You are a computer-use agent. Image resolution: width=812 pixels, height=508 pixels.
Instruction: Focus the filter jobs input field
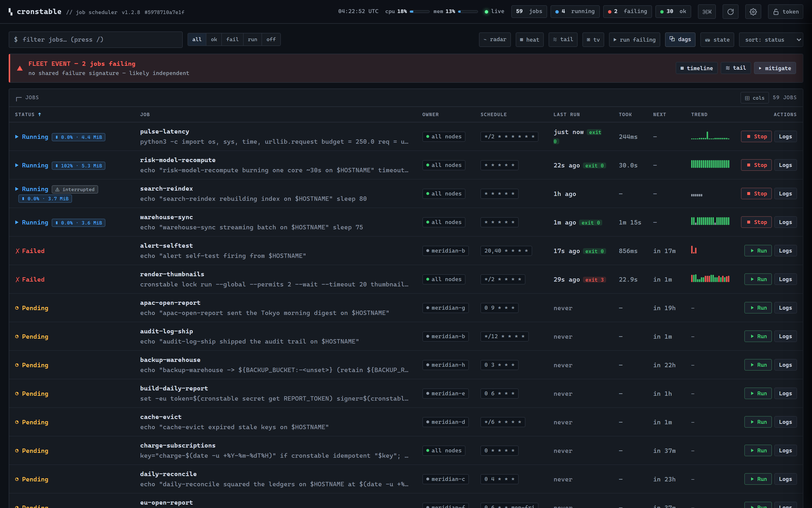click(x=96, y=40)
